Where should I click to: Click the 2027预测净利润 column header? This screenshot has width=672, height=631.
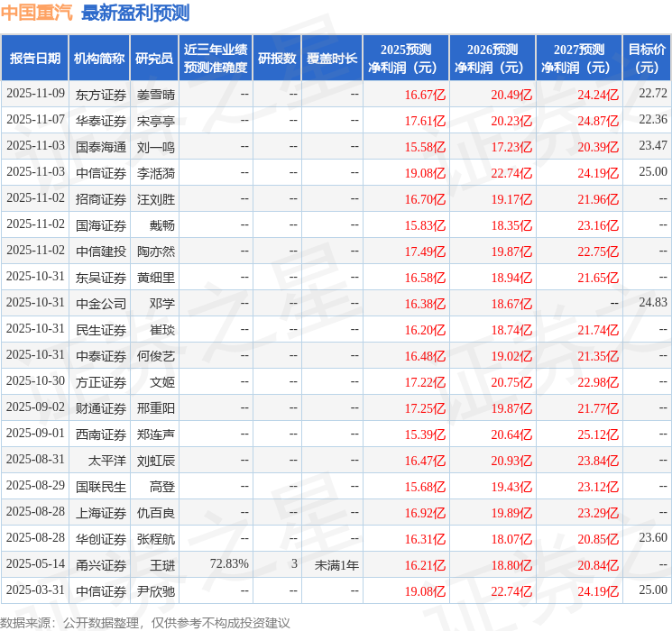coord(579,59)
